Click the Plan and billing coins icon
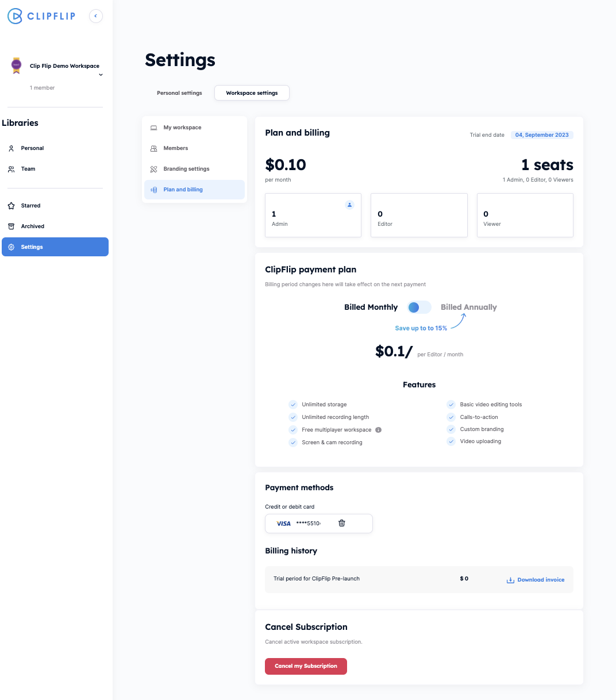This screenshot has width=616, height=700. point(153,190)
